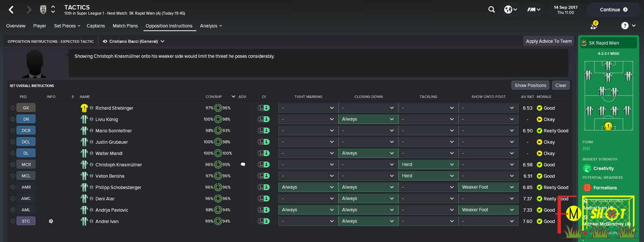The image size is (644, 242).
Task: Open Tackling dropdown for Veton Berisha
Action: [x=428, y=176]
